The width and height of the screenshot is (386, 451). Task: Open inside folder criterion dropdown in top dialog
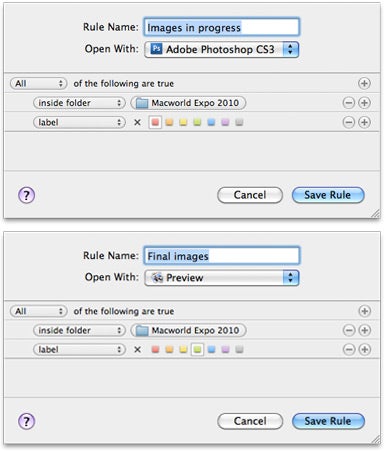(x=79, y=103)
